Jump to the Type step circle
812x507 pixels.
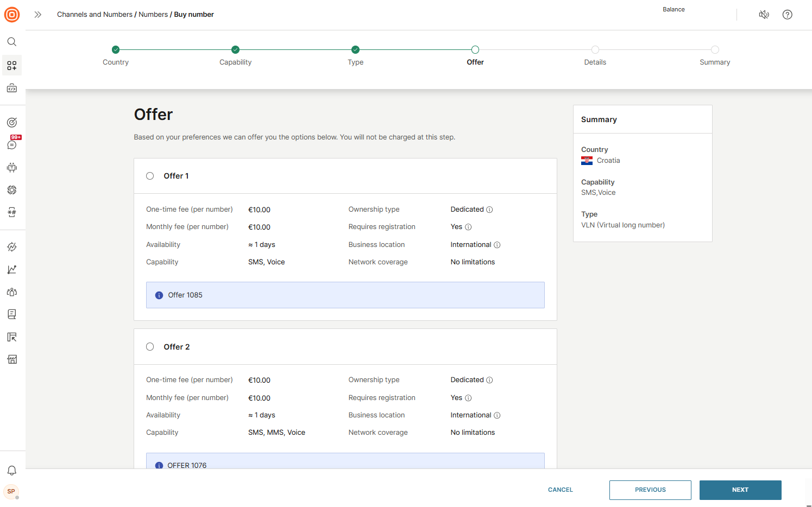(355, 50)
